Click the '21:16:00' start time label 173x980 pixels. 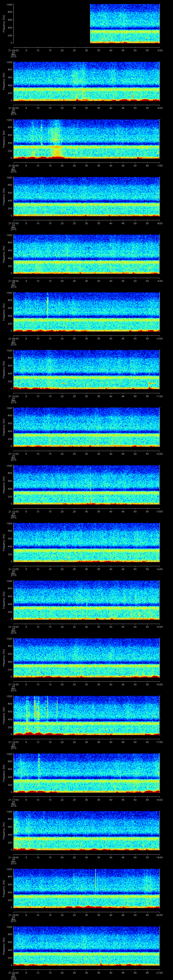pos(13,742)
